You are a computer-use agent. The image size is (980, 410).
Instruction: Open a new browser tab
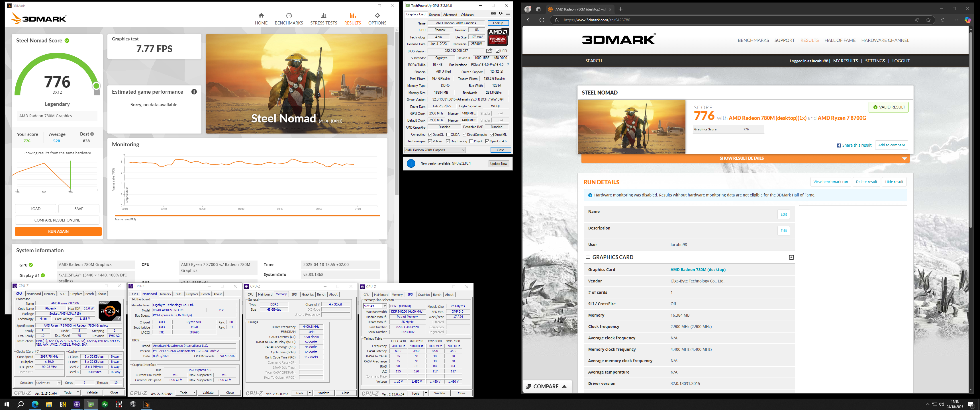(620, 9)
